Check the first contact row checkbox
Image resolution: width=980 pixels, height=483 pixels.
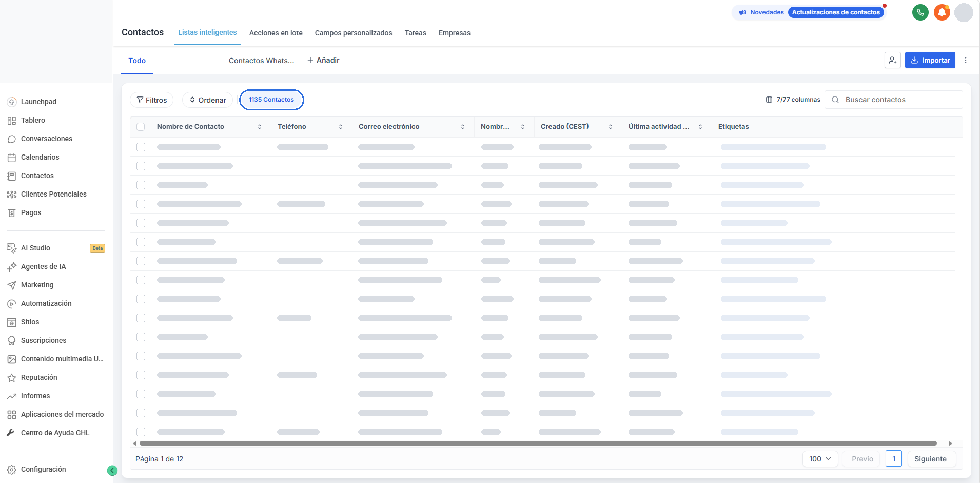click(x=141, y=147)
